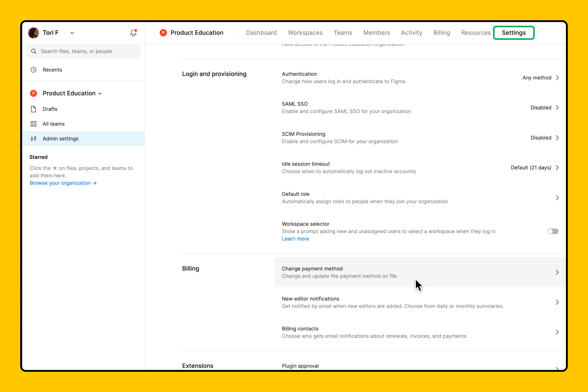Open the Dashboard tab
The image size is (588, 392).
tap(261, 33)
